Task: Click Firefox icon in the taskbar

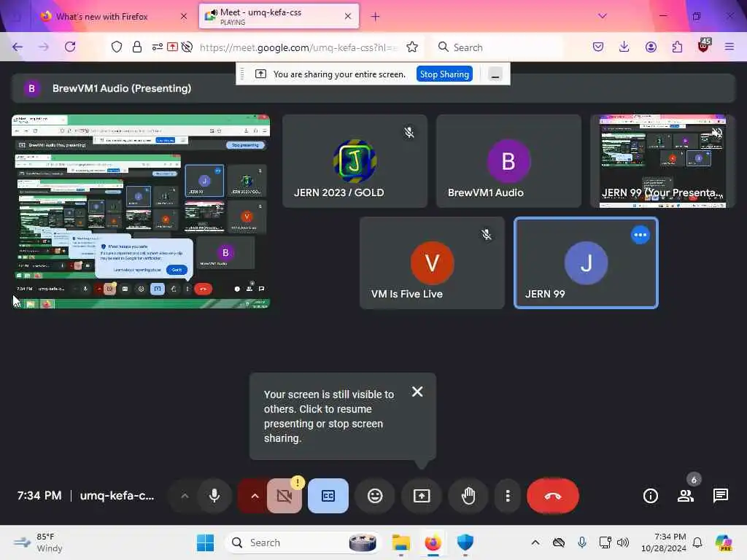Action: (x=433, y=542)
